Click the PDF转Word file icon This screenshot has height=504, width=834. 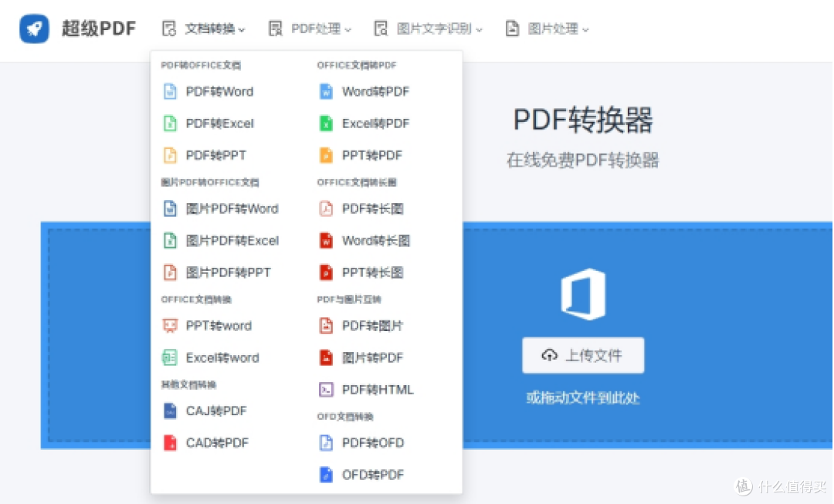pyautogui.click(x=170, y=91)
